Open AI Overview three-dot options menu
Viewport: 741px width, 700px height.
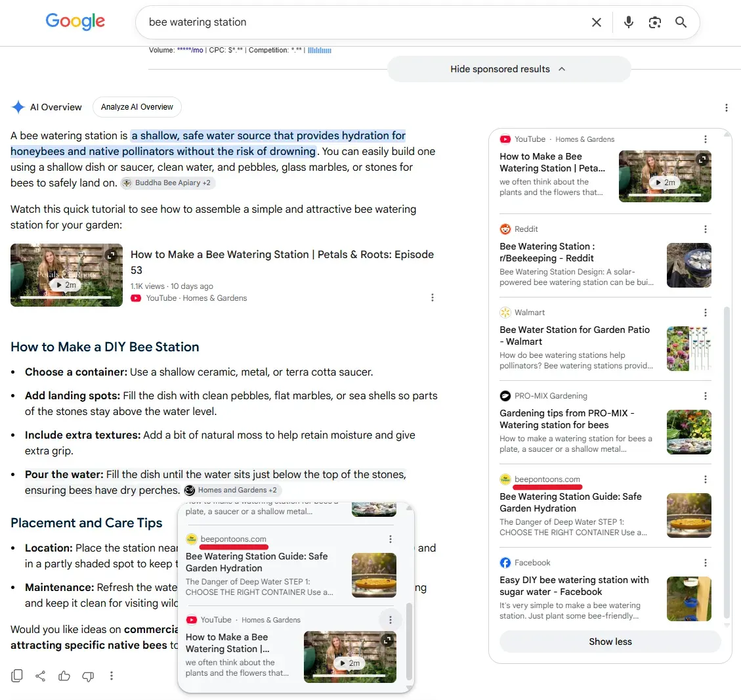727,108
